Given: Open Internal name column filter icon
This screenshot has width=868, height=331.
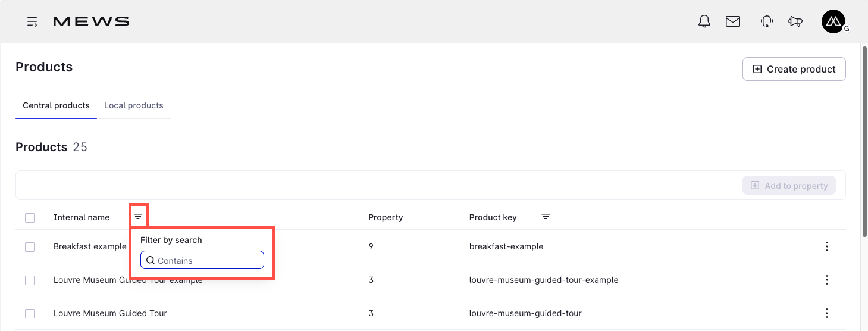Looking at the screenshot, I should 138,217.
